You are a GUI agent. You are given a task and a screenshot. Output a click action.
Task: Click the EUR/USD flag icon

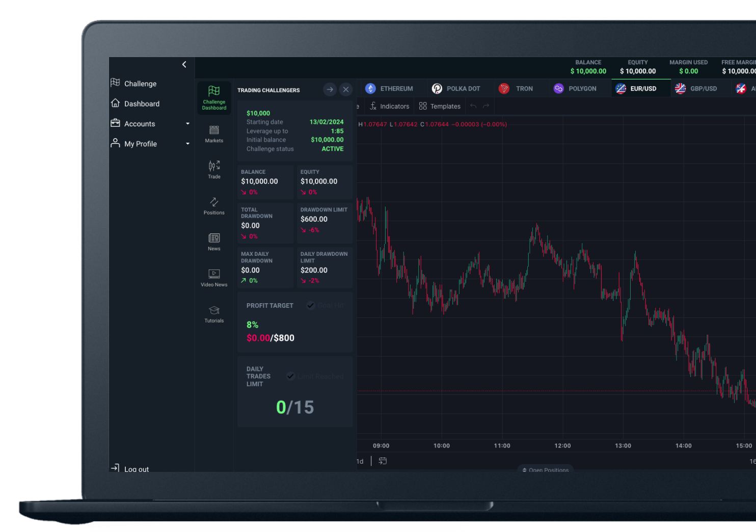click(621, 89)
